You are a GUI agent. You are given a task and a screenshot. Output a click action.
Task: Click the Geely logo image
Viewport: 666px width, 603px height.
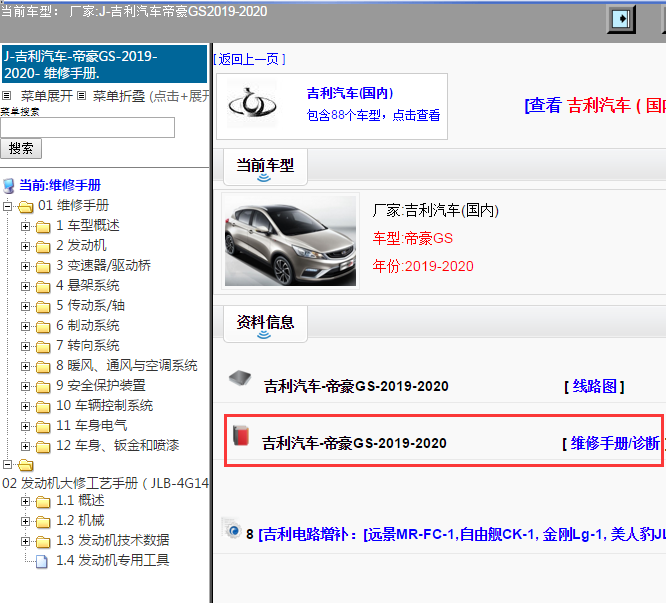point(252,104)
